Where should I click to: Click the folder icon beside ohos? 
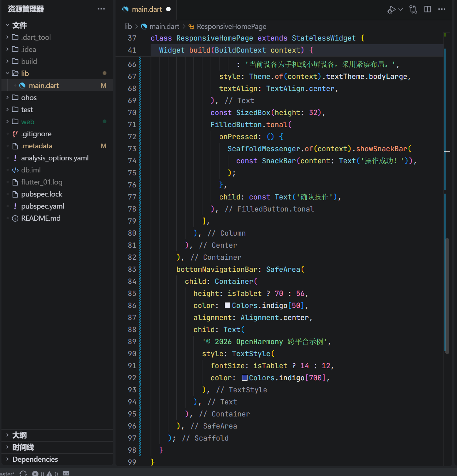[15, 98]
